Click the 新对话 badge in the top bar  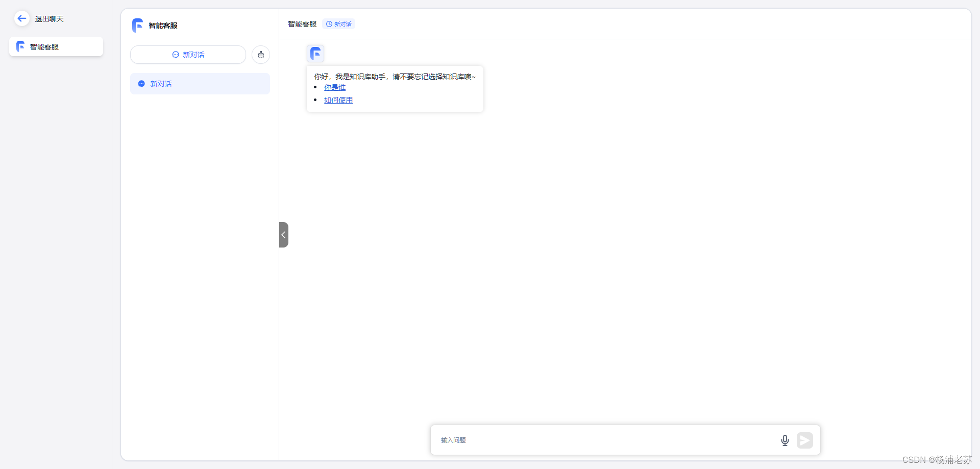click(338, 23)
